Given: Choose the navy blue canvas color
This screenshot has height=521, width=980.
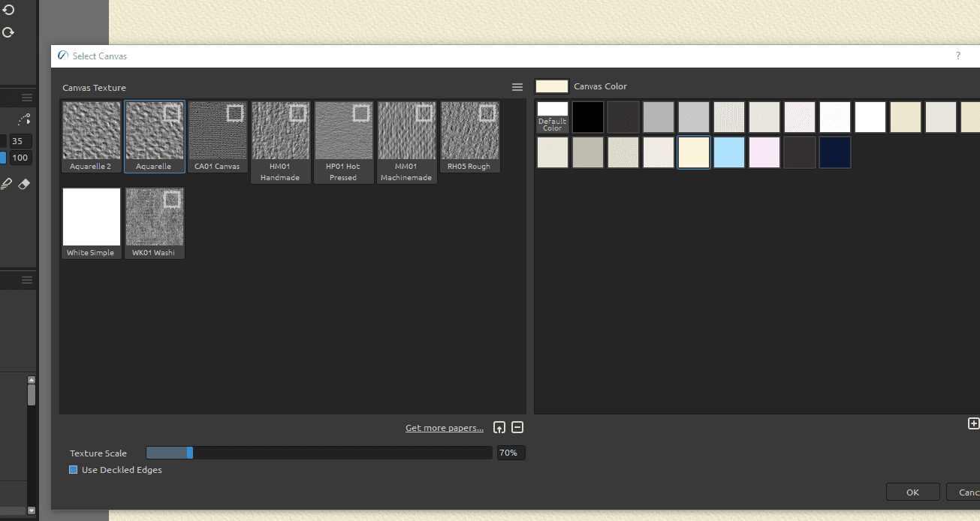Looking at the screenshot, I should click(x=835, y=152).
